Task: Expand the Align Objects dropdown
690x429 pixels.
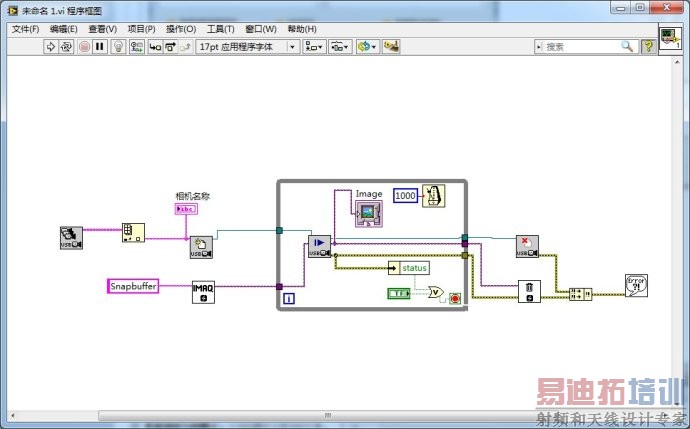Action: coord(314,47)
